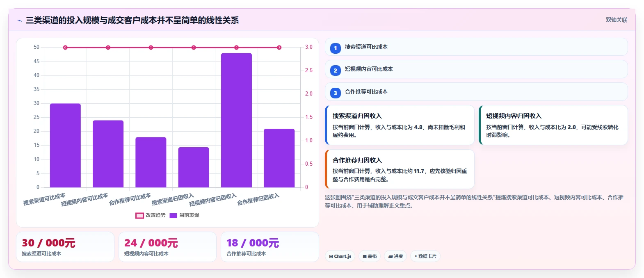The image size is (644, 278).
Task: Select the 合作推荐可比成本 list row
Action: [476, 92]
